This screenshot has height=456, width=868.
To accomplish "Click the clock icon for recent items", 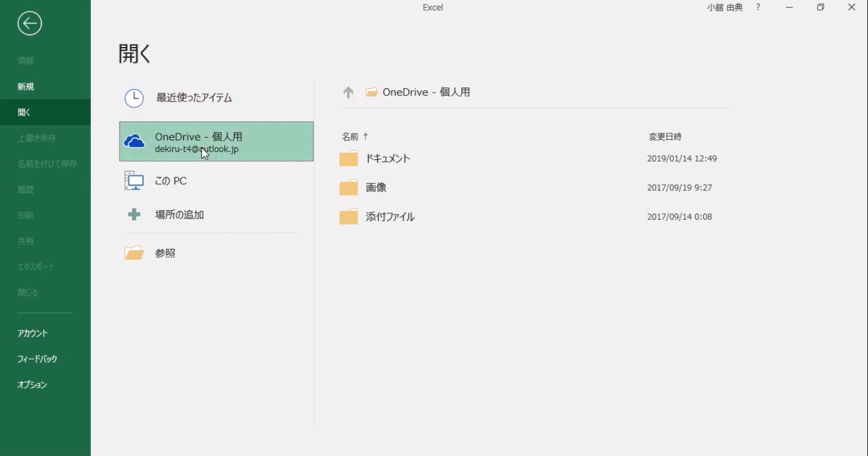I will coord(134,98).
